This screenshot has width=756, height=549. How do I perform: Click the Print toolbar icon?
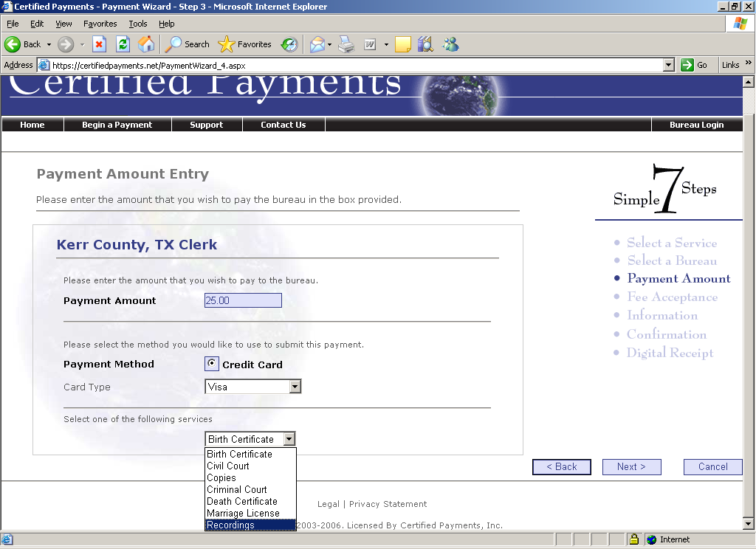346,44
